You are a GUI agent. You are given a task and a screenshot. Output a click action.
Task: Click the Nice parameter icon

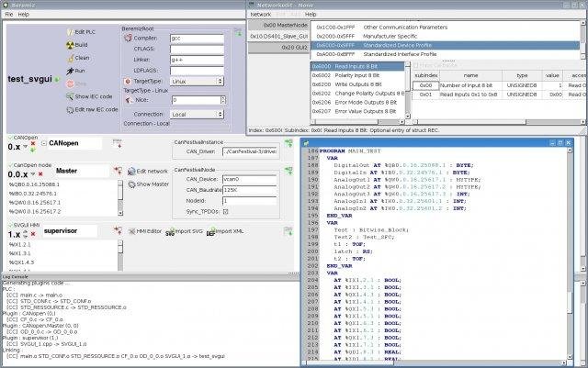coord(129,100)
